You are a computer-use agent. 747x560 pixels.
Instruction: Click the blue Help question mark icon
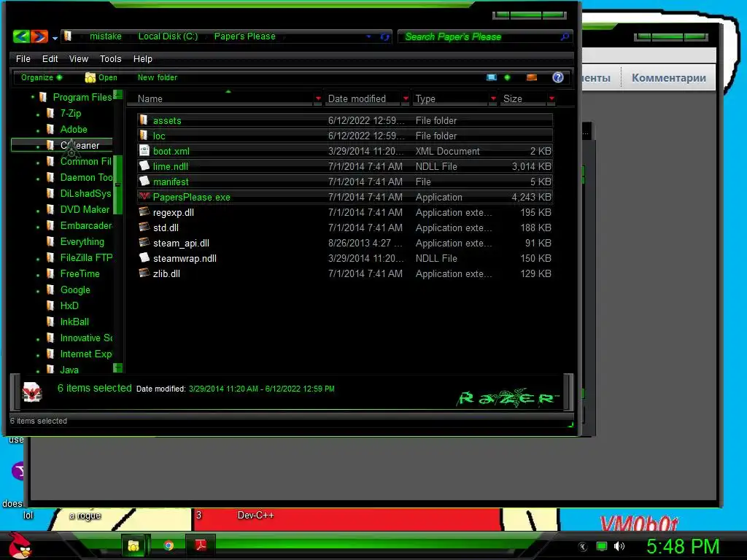558,77
